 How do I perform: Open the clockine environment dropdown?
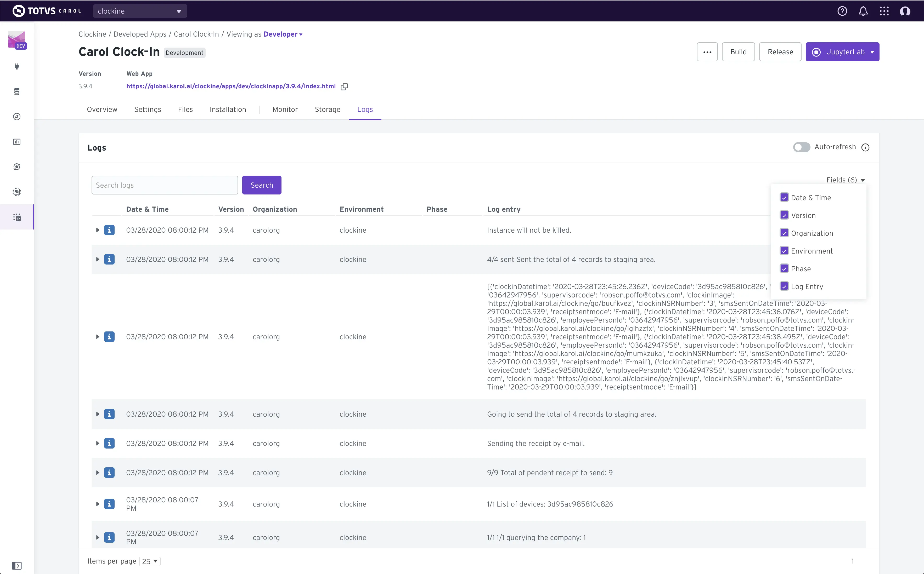click(138, 10)
